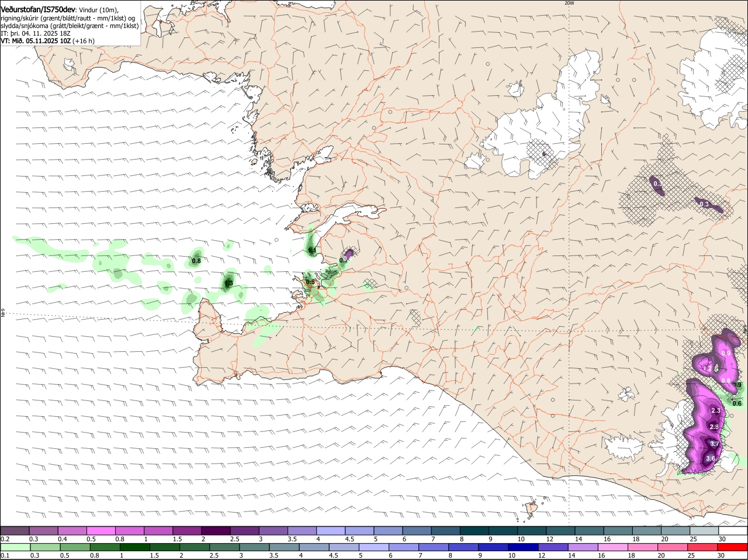
Task: Click the 2.3 snowfall value
Action: tap(716, 412)
